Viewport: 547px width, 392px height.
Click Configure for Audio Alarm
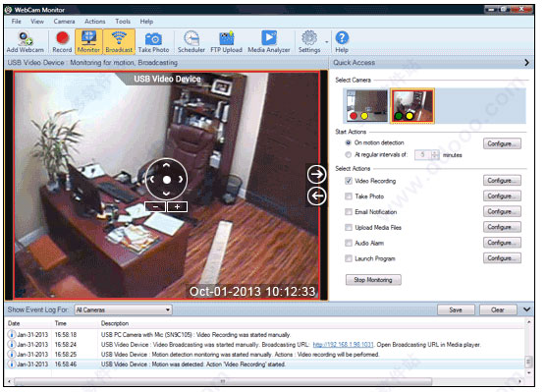[x=502, y=243]
